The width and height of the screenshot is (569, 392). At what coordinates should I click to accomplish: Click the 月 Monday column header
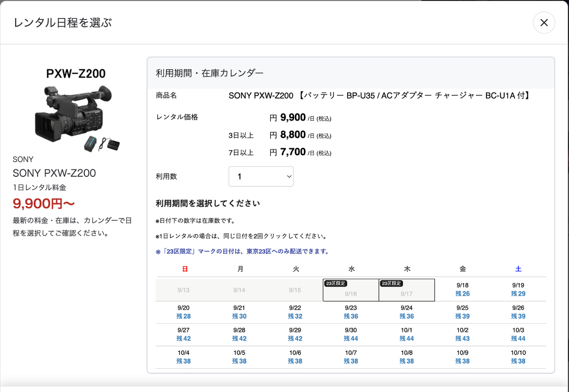tap(240, 269)
